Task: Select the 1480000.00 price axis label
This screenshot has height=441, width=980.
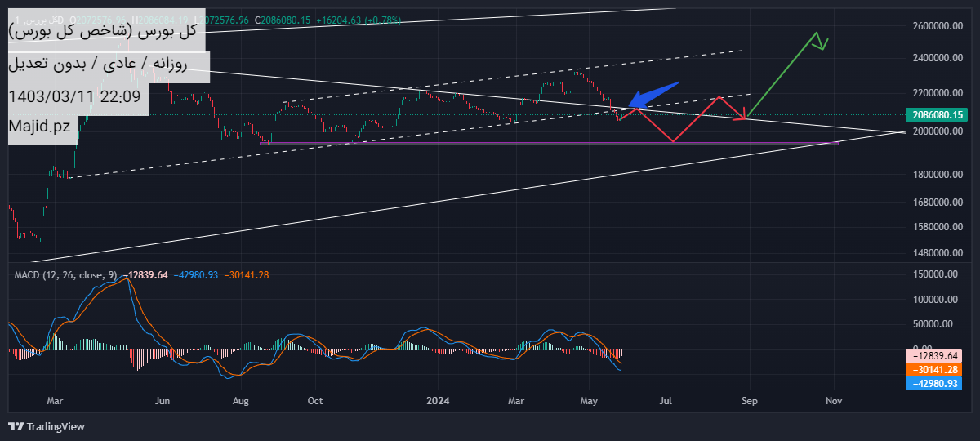Action: click(938, 254)
